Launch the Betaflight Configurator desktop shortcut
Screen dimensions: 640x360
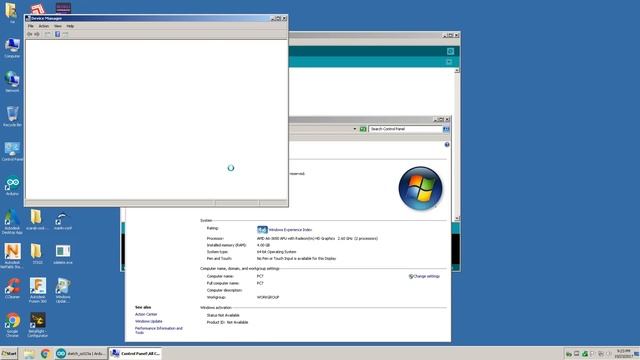pos(38,325)
